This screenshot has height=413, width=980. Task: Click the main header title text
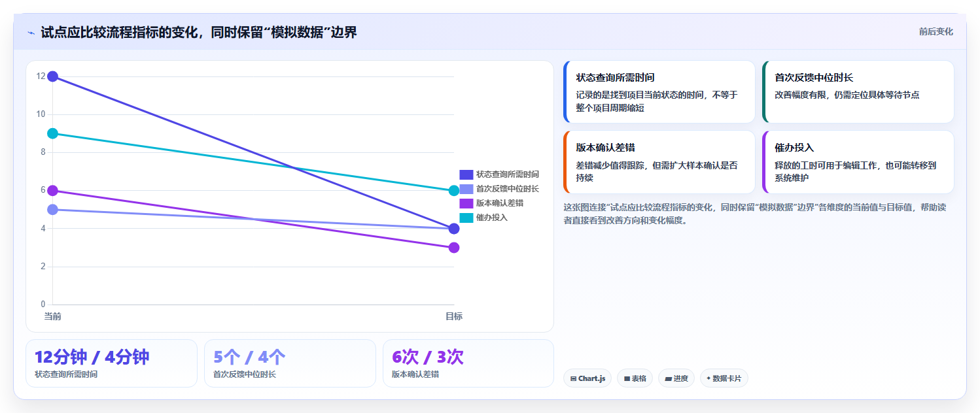pyautogui.click(x=199, y=32)
